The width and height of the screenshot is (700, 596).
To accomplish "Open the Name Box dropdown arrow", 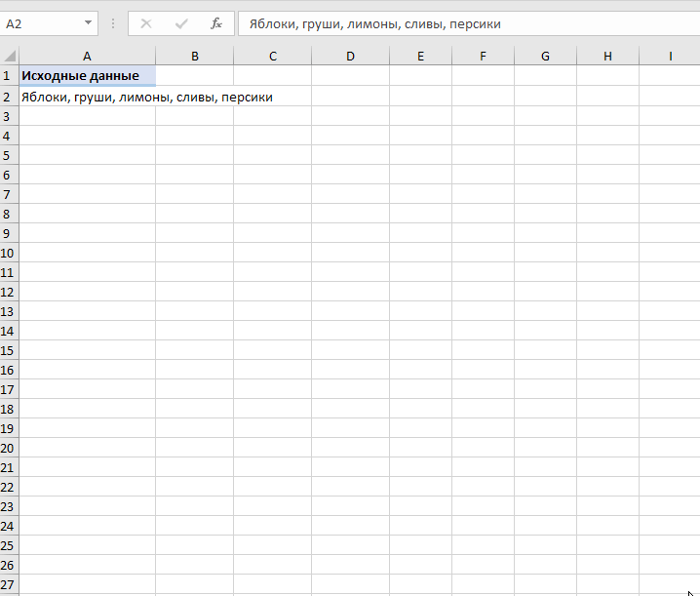I will [x=89, y=23].
